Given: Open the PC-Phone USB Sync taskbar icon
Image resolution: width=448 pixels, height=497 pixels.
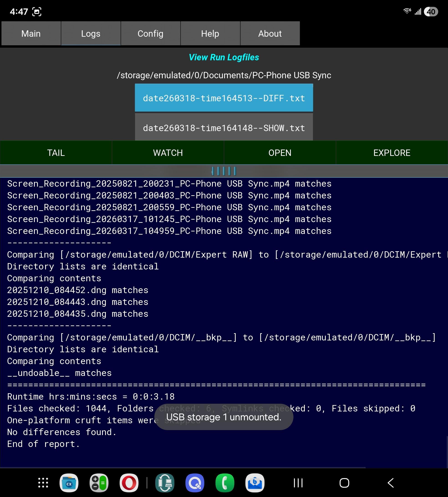Looking at the screenshot, I should pyautogui.click(x=165, y=483).
